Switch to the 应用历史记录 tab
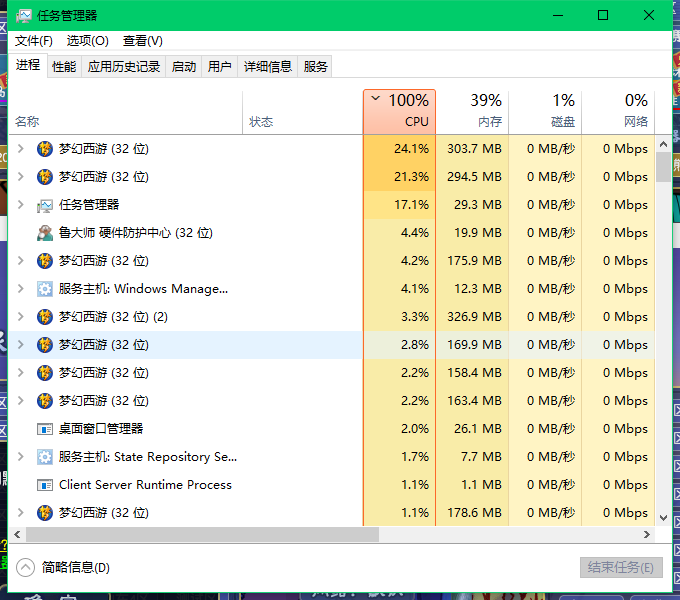Screen dimensions: 680x600 coord(124,67)
